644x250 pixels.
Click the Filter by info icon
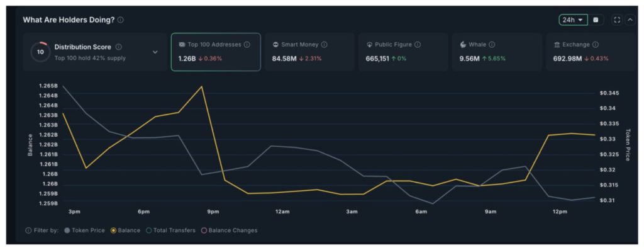click(28, 230)
